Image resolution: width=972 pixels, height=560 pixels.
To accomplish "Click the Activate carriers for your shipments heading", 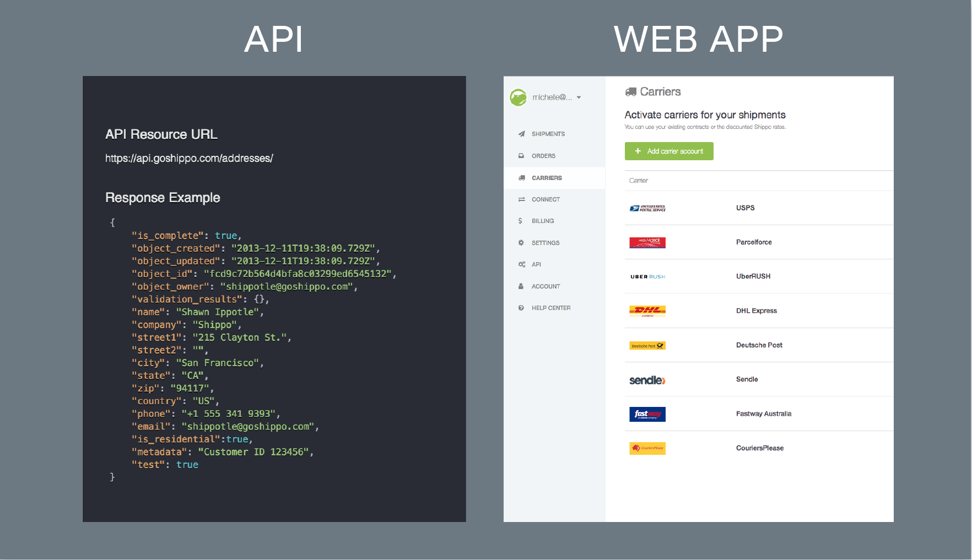I will click(x=705, y=115).
